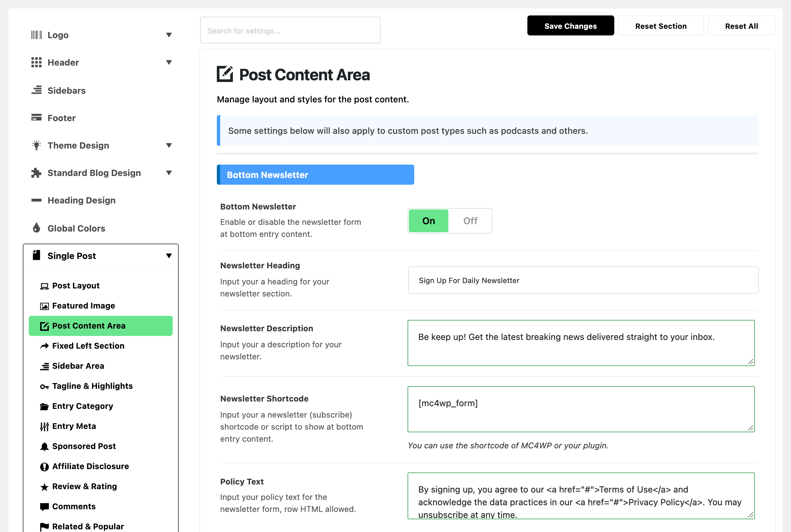Click the Newsletter Description textarea resize handle

coord(751,362)
